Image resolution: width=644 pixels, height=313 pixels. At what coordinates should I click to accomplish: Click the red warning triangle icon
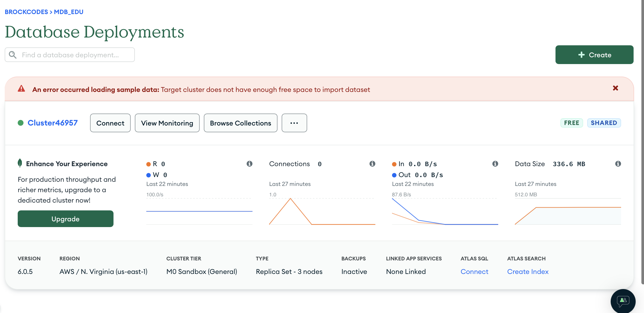coord(21,89)
